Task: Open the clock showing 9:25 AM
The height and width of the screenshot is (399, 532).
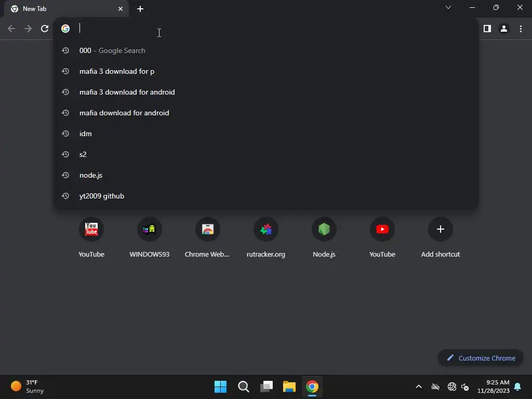Action: (494, 387)
